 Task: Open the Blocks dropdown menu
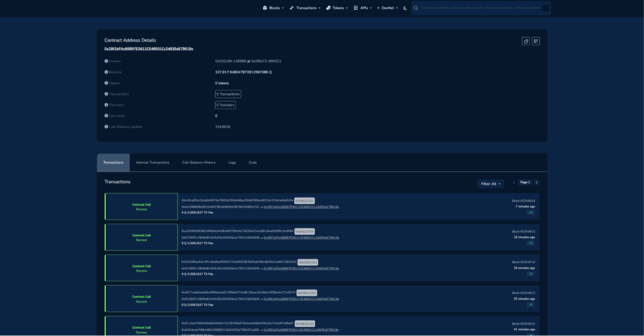[x=273, y=8]
